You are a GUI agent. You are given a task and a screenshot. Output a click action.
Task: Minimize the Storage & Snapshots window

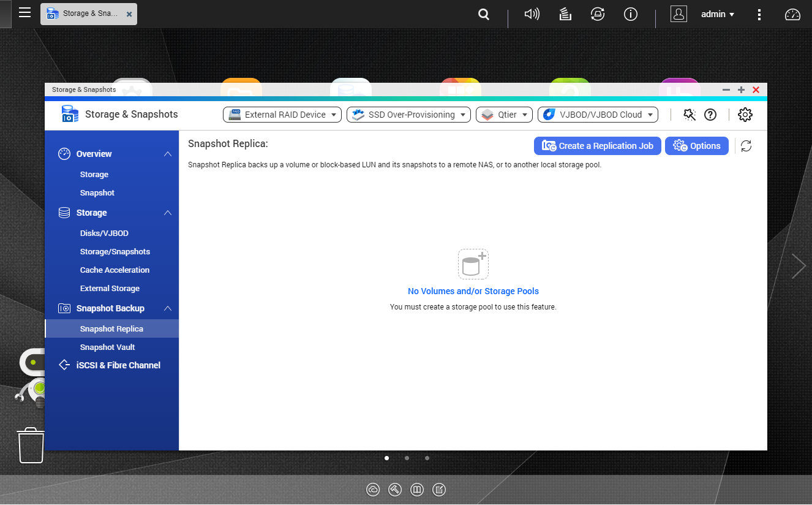click(x=726, y=89)
